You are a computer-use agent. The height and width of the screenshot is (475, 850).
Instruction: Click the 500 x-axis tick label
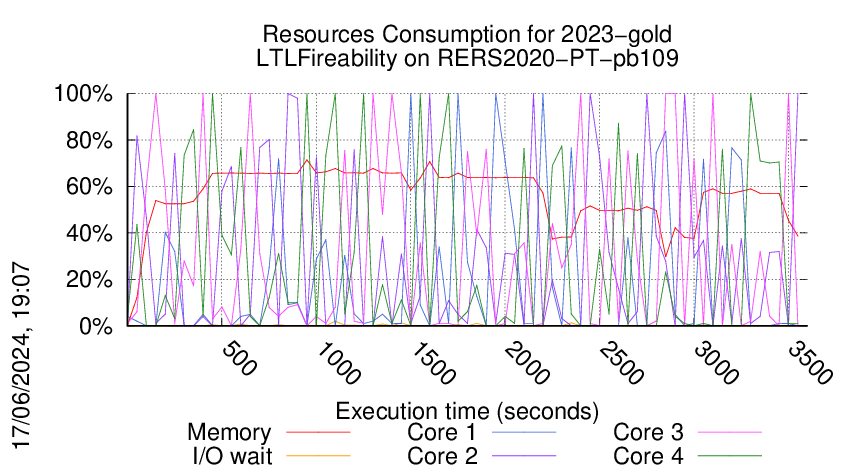[x=239, y=358]
